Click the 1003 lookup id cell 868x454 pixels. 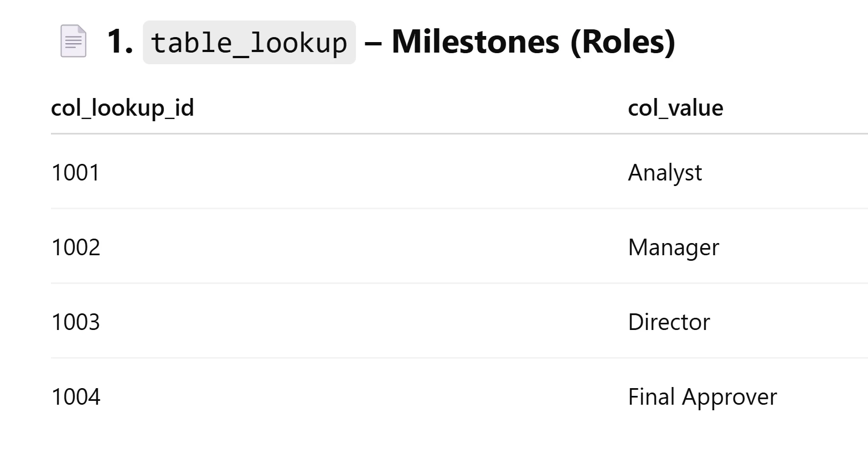[x=75, y=322]
